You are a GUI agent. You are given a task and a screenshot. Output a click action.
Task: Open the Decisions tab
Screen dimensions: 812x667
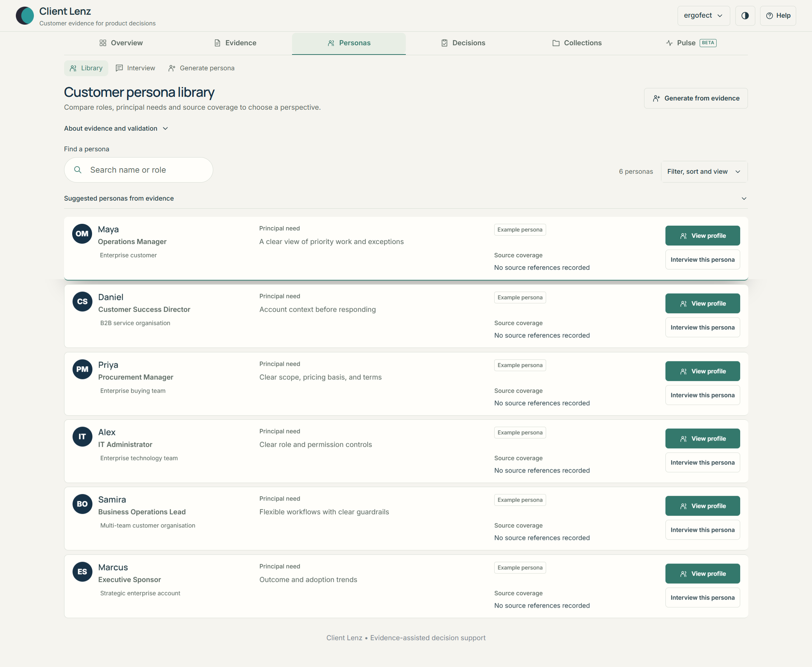(x=463, y=43)
